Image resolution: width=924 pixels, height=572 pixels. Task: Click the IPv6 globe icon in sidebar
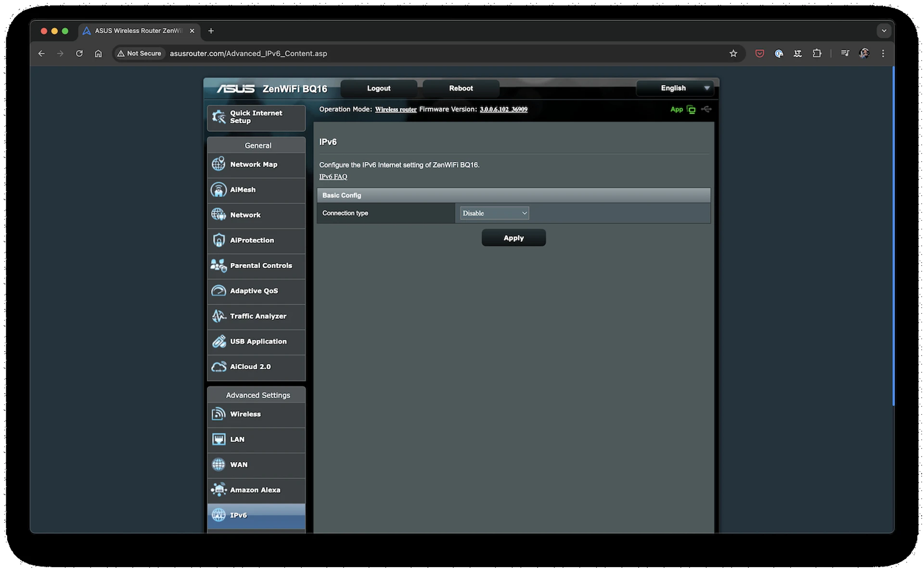pyautogui.click(x=218, y=515)
